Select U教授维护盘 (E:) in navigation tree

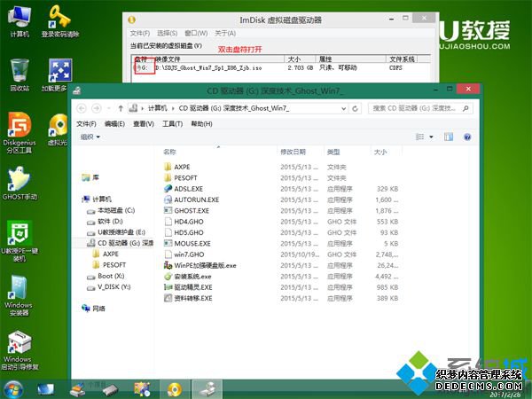coord(116,232)
